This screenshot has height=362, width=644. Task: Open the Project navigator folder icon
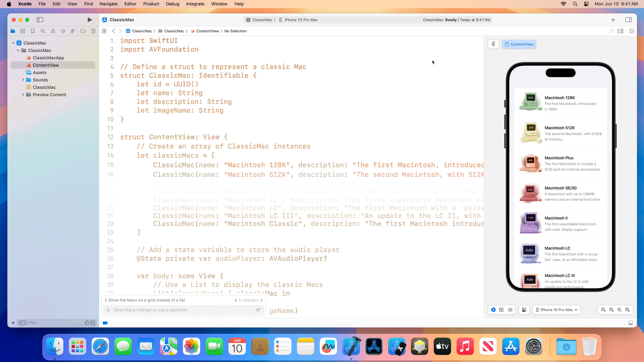click(x=13, y=31)
